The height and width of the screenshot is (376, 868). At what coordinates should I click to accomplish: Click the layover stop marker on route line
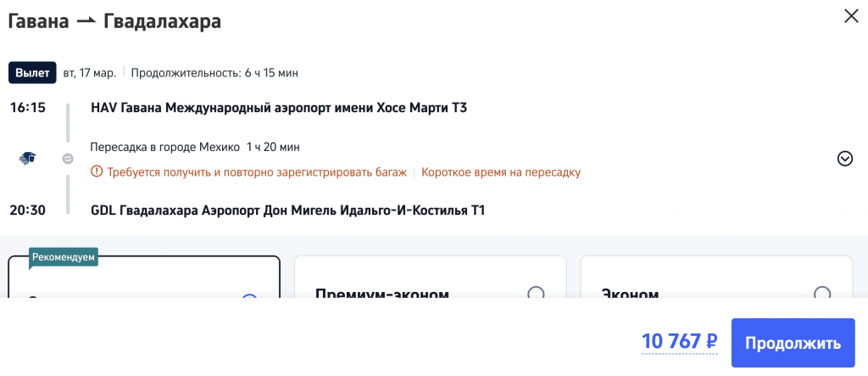[68, 159]
